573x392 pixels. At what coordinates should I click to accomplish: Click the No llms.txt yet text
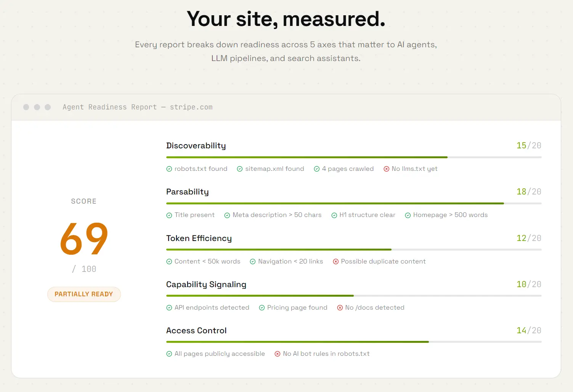click(414, 169)
